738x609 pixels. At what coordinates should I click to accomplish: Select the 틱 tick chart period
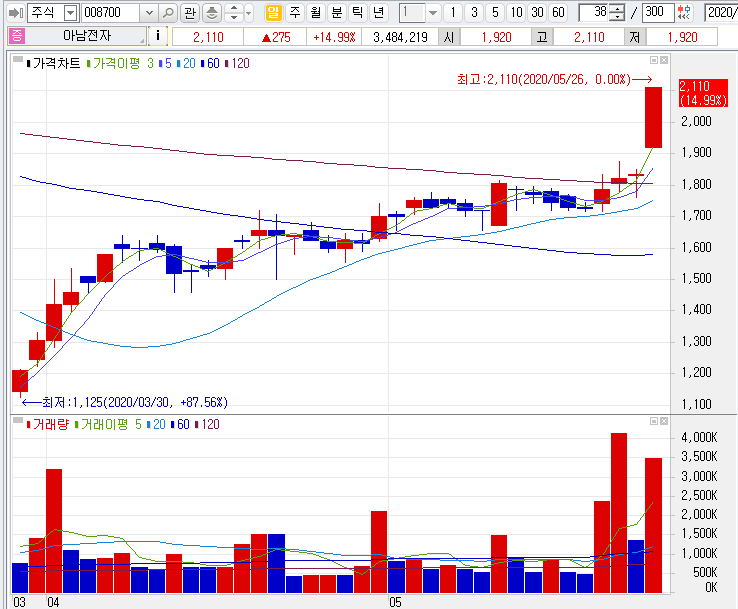point(358,13)
